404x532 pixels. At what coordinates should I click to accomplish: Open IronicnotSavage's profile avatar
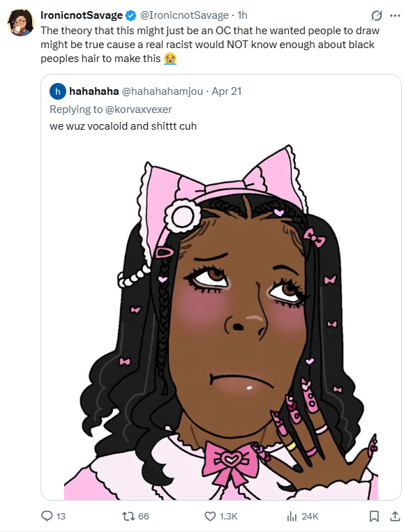[20, 22]
